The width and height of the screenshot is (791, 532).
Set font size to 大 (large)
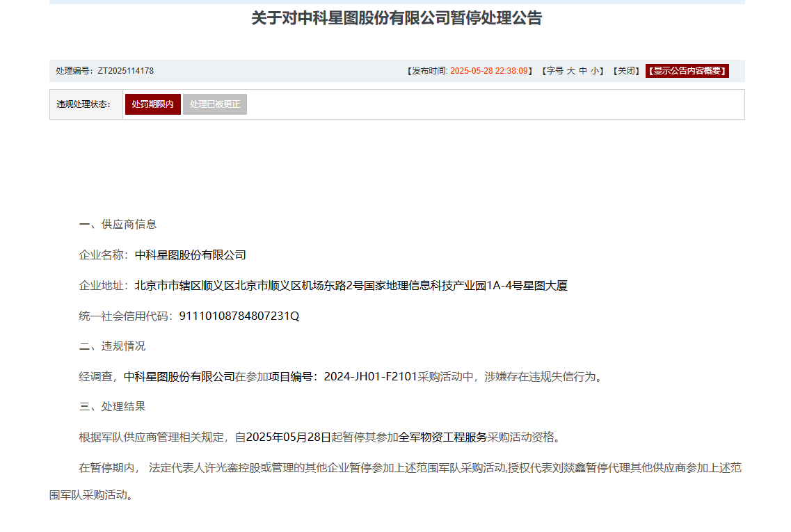pos(571,71)
